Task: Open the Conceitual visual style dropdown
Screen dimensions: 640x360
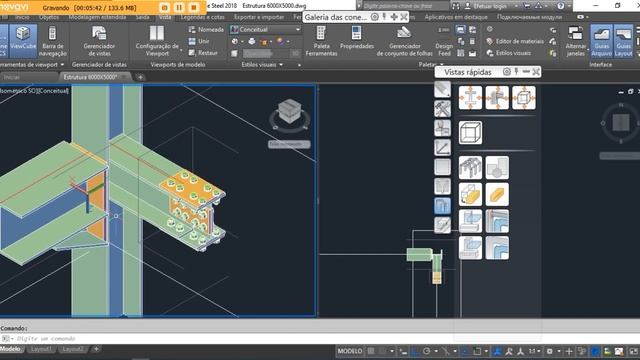Action: (x=265, y=29)
